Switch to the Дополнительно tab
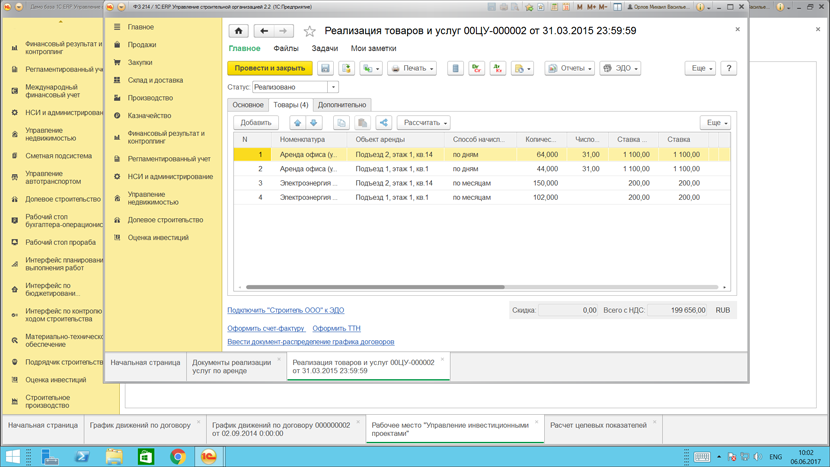The height and width of the screenshot is (467, 830). click(342, 105)
